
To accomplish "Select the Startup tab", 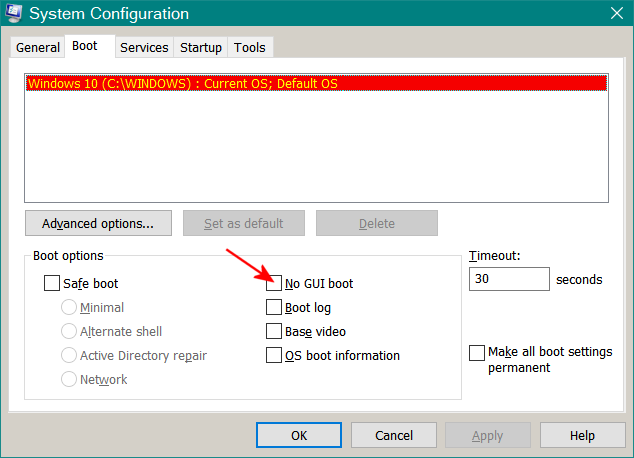I will coord(201,47).
